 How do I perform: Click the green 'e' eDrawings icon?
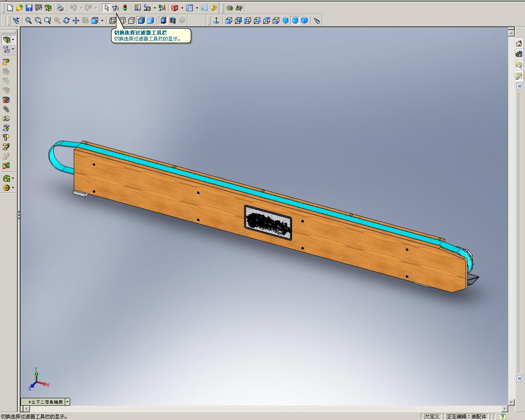click(230, 8)
